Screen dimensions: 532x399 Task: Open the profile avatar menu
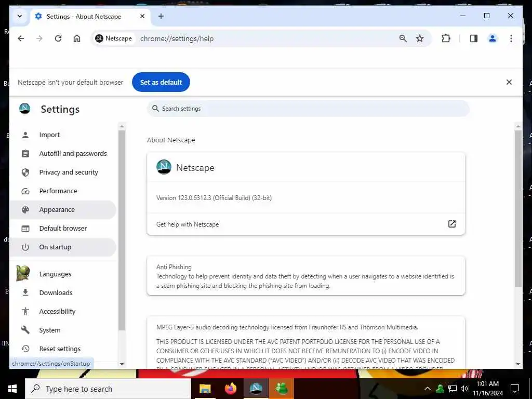pyautogui.click(x=493, y=38)
